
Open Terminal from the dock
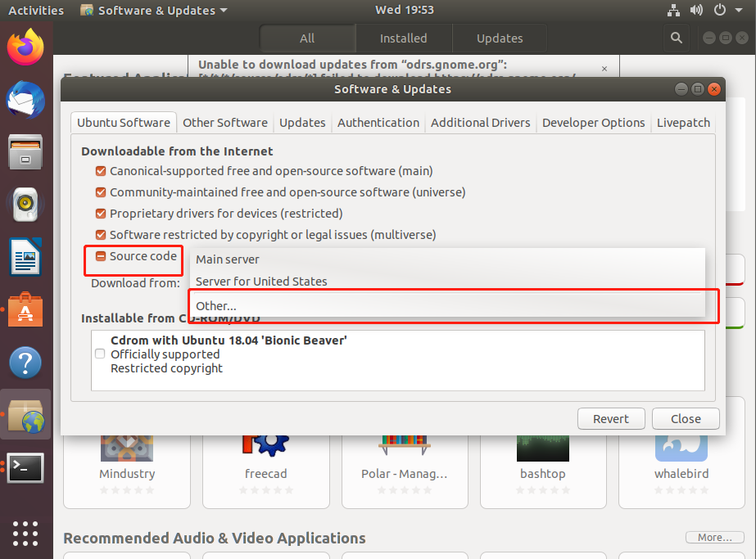pyautogui.click(x=25, y=467)
